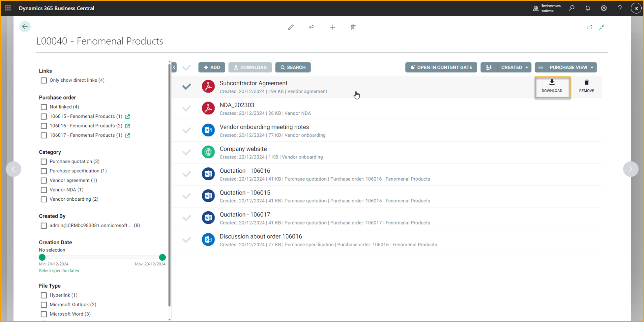Enable Only show direct links checkbox
Screen dimensions: 644x322
pyautogui.click(x=44, y=80)
